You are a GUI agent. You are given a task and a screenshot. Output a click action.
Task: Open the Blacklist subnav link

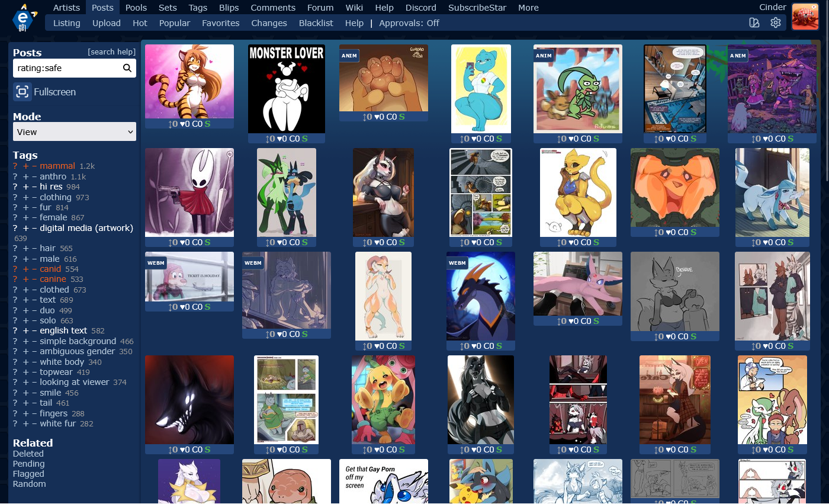(x=316, y=23)
